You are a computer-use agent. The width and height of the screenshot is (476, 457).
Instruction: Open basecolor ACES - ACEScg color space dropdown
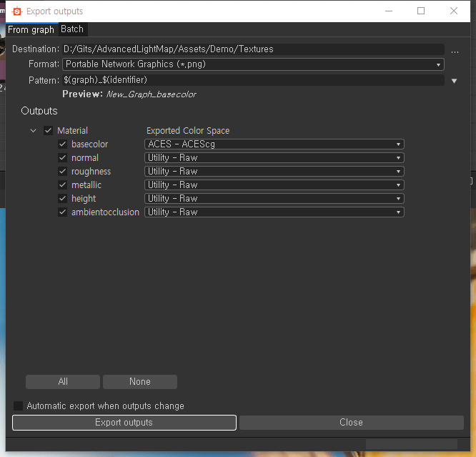(x=274, y=144)
